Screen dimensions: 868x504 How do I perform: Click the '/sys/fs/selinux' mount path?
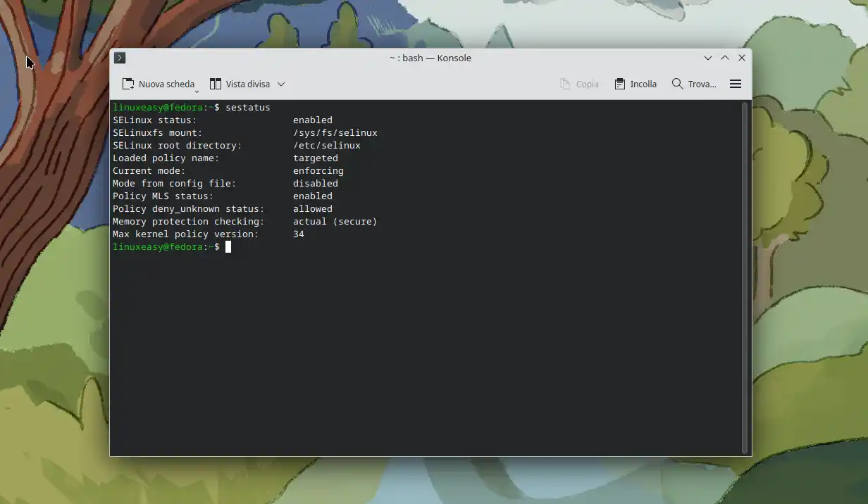point(335,133)
